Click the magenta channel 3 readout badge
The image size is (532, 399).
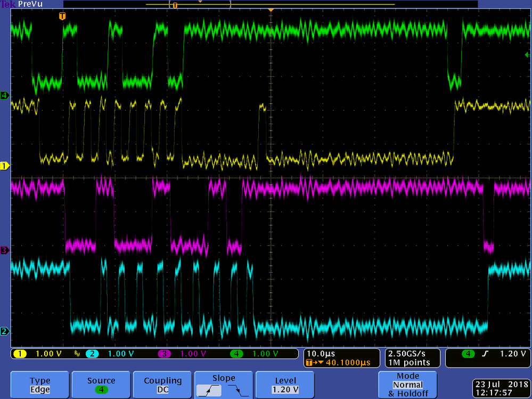164,354
